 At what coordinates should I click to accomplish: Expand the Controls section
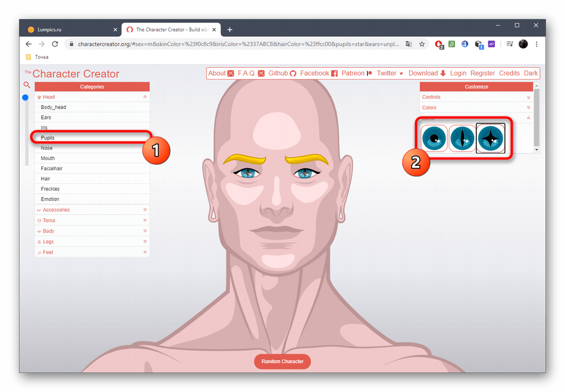pyautogui.click(x=476, y=97)
